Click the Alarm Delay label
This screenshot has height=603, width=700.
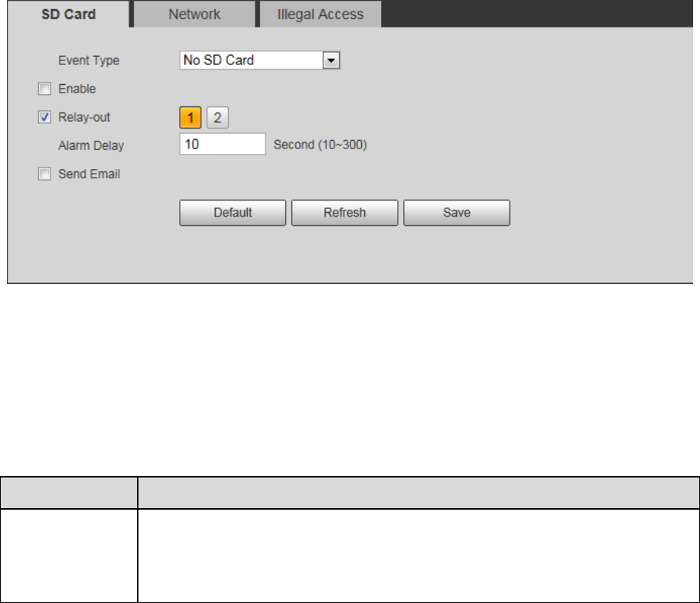(x=91, y=145)
